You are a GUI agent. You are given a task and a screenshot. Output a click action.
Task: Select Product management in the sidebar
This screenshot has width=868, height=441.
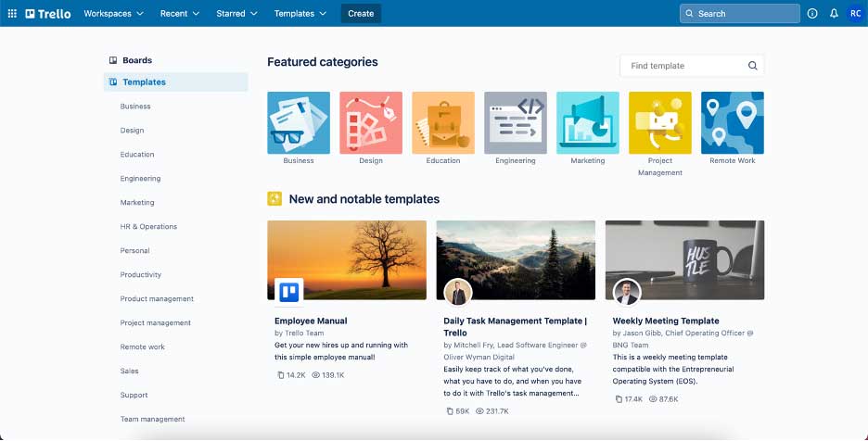tap(157, 299)
